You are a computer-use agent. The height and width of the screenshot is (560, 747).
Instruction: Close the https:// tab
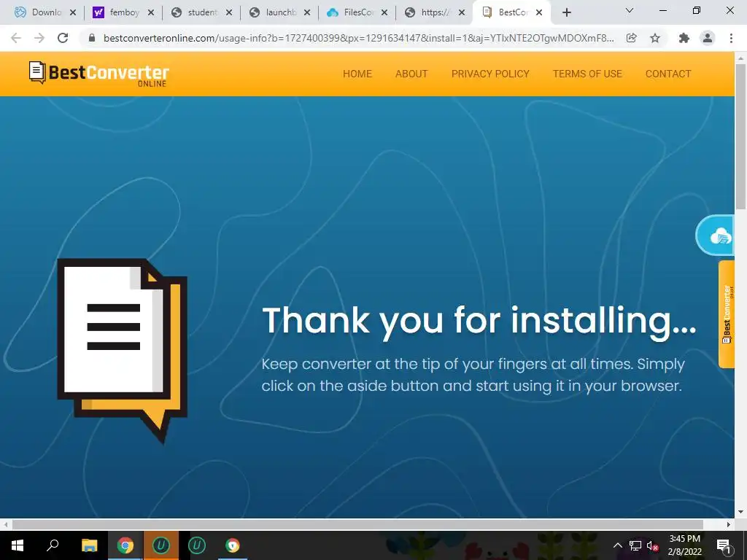[462, 13]
